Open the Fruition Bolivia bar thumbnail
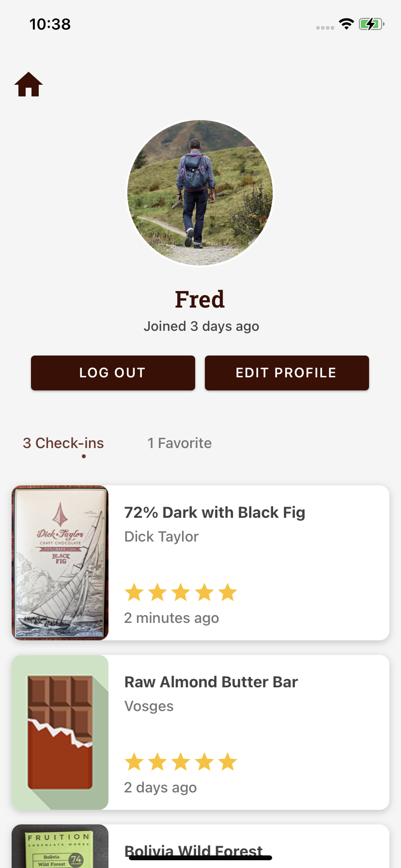Viewport: 401px width, 868px height. pyautogui.click(x=60, y=848)
